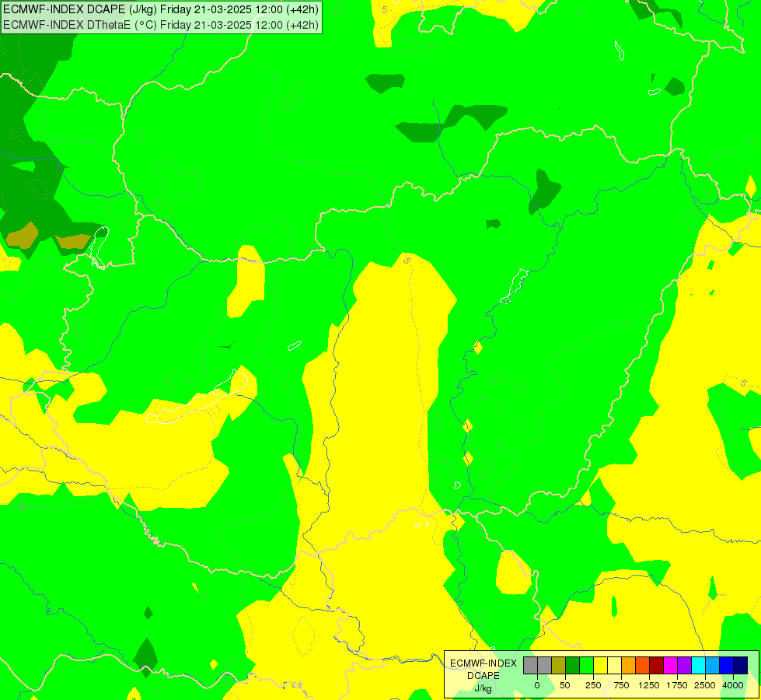Screen dimensions: 761x700
Task: Click the "J/kg" unit text in the legend
Action: [483, 689]
